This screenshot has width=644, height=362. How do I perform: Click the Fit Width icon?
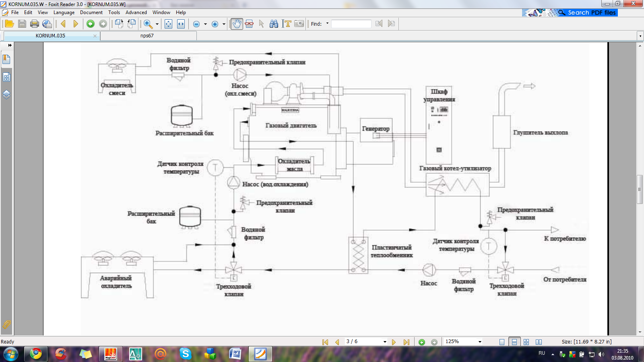(181, 24)
